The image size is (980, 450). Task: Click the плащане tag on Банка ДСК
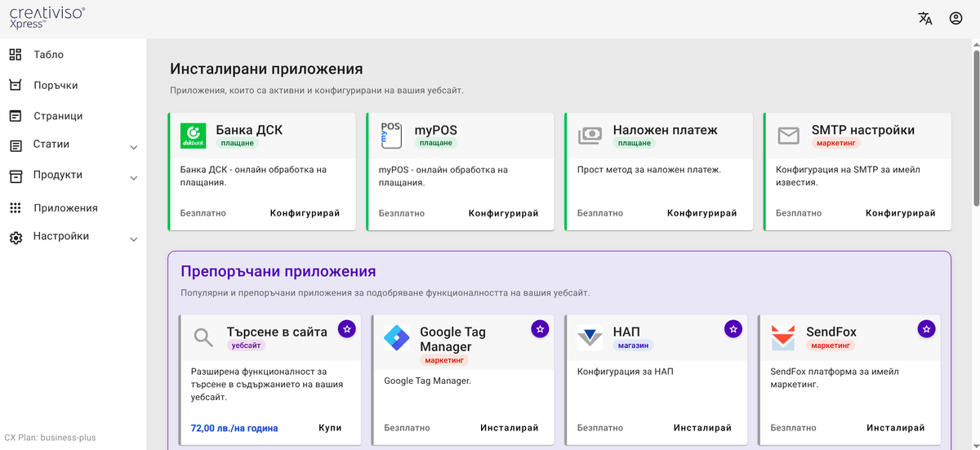tap(237, 143)
